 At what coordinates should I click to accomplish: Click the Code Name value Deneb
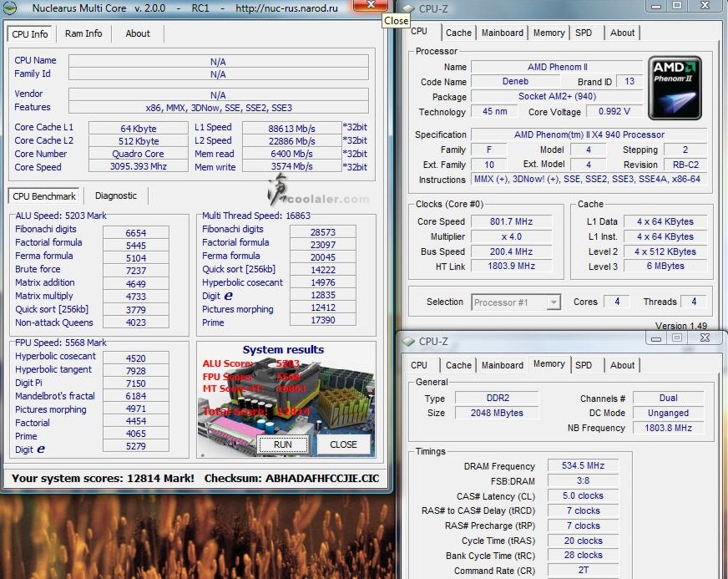515,81
